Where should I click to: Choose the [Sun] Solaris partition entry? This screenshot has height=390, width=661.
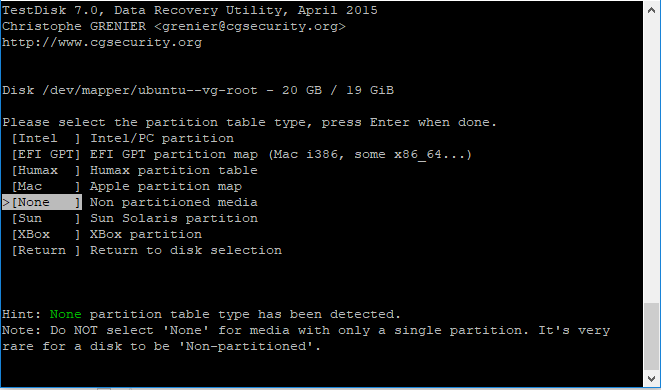click(x=46, y=218)
